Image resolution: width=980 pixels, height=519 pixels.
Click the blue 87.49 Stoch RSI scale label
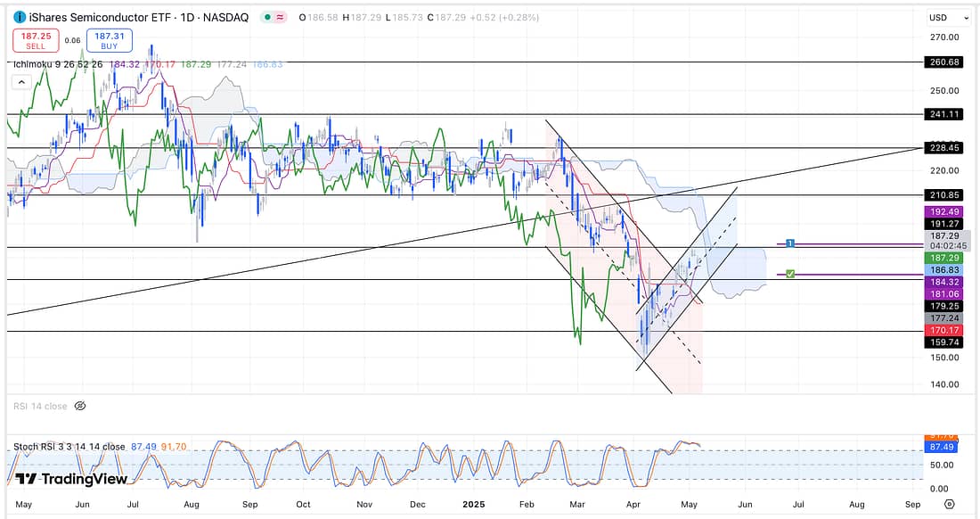click(x=942, y=447)
